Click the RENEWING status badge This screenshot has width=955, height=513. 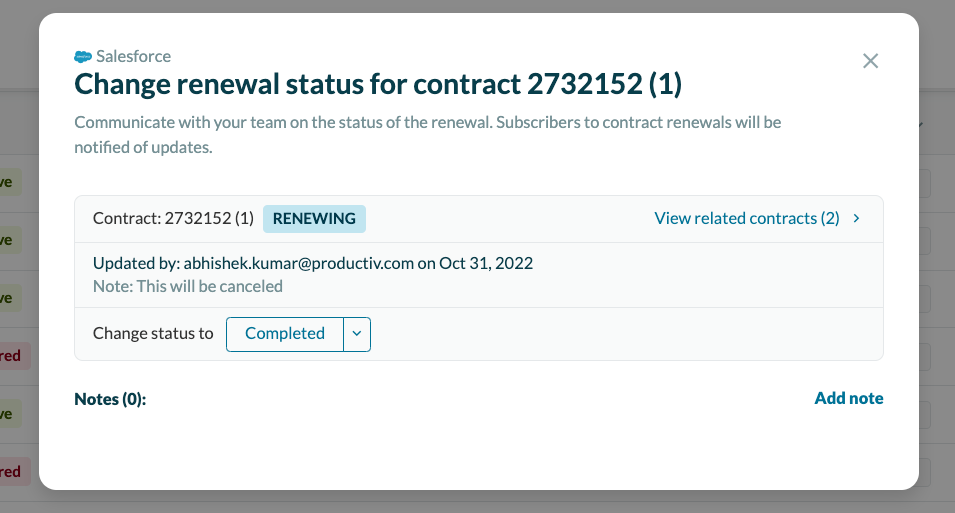pos(314,218)
